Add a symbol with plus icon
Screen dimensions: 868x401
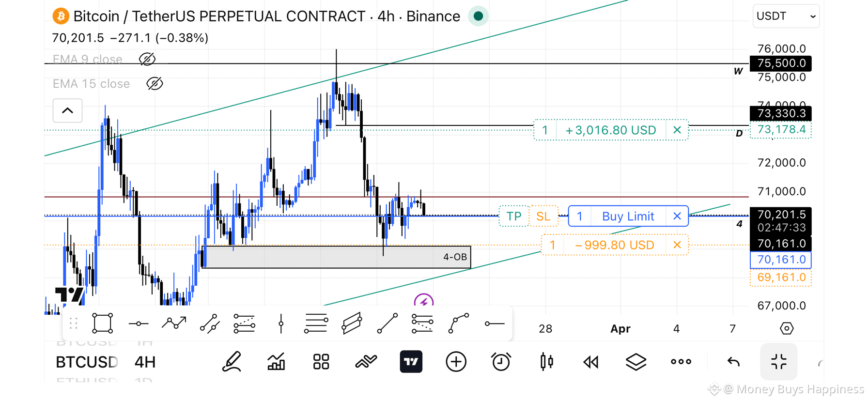click(456, 362)
